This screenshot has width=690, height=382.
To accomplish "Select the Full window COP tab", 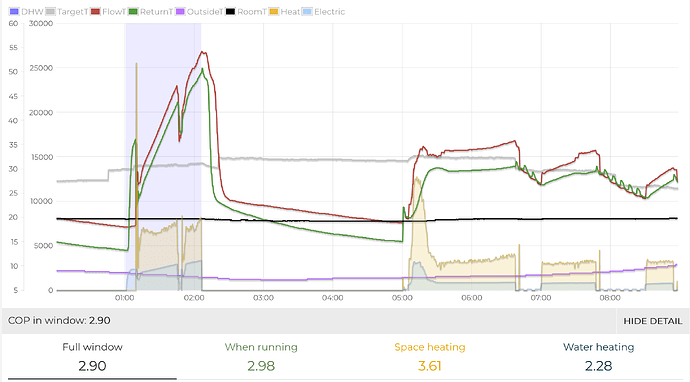I will tap(92, 357).
